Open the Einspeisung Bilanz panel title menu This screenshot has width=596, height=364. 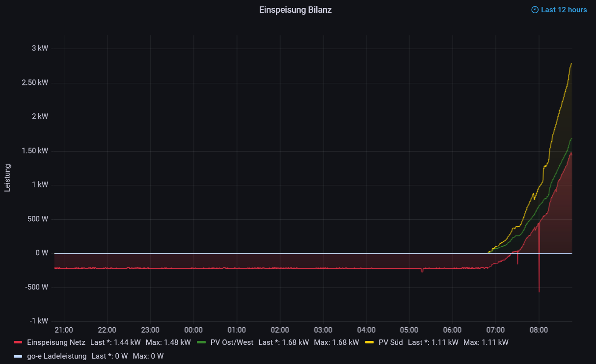[295, 10]
